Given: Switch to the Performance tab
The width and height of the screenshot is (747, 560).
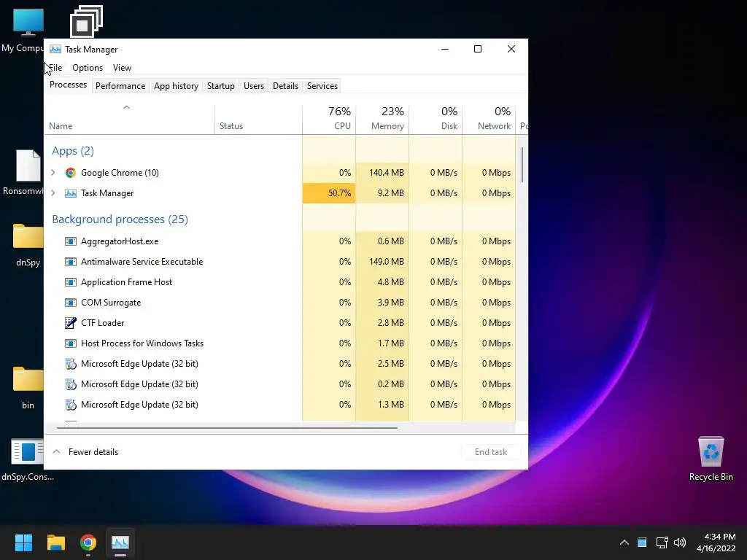Looking at the screenshot, I should point(120,86).
